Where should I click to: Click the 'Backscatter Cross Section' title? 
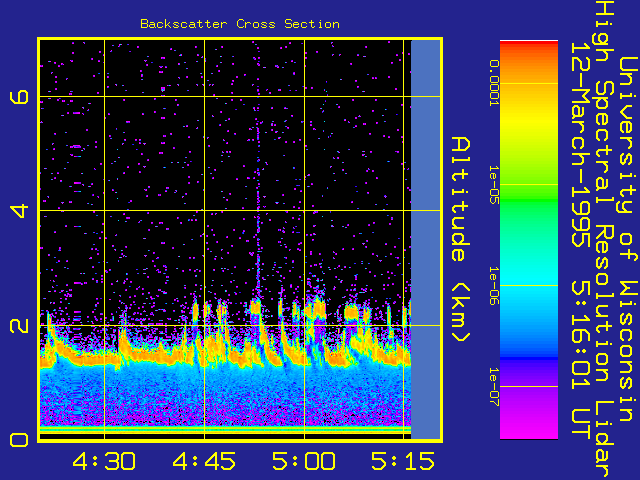pos(240,24)
